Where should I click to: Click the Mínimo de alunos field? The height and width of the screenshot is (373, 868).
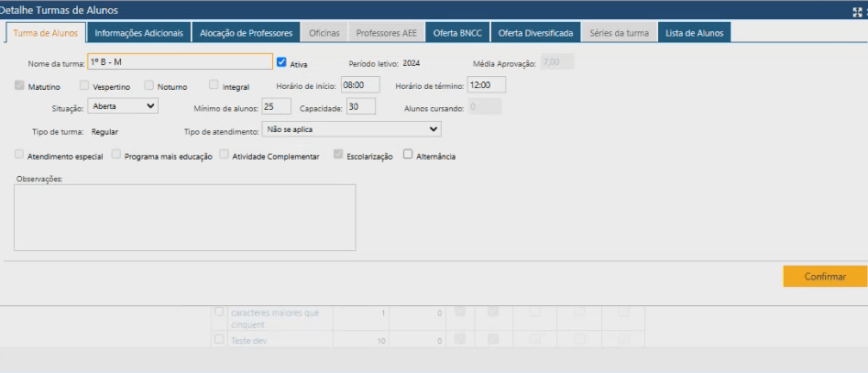click(x=276, y=106)
